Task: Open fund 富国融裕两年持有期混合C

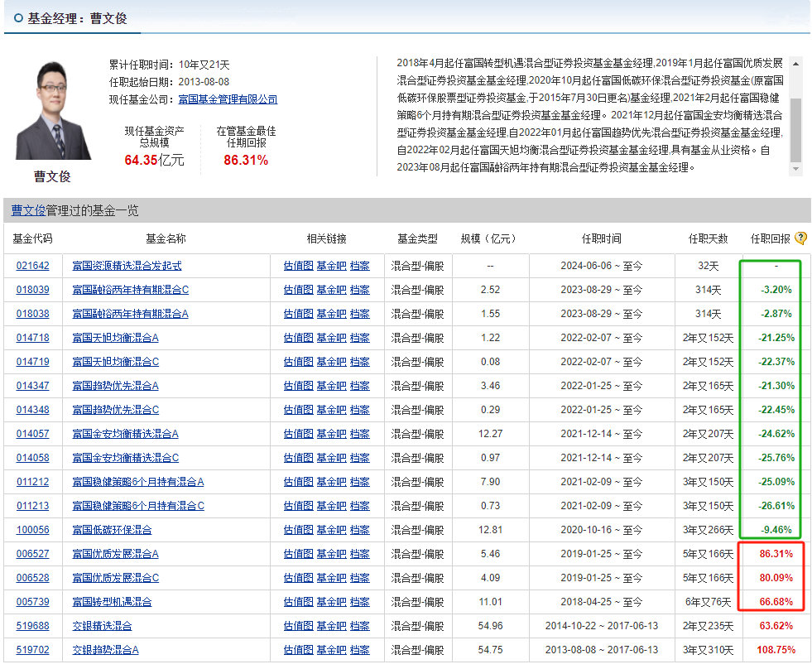Action: click(131, 290)
